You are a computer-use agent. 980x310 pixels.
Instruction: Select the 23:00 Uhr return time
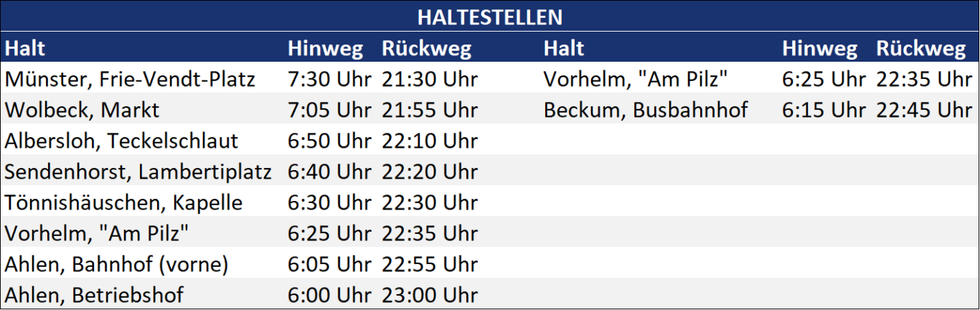click(430, 295)
